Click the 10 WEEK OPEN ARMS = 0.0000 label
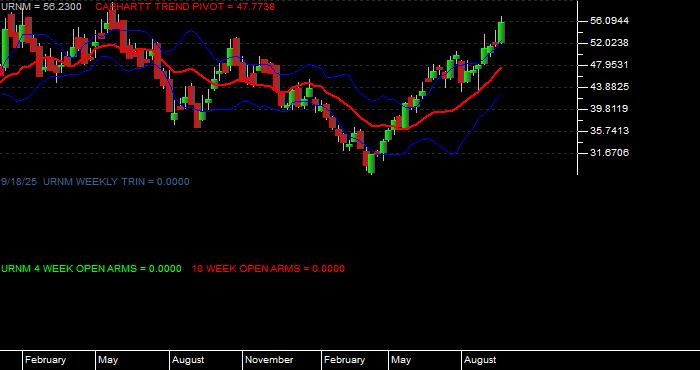Screen dimensions: 700x370 (x=268, y=269)
